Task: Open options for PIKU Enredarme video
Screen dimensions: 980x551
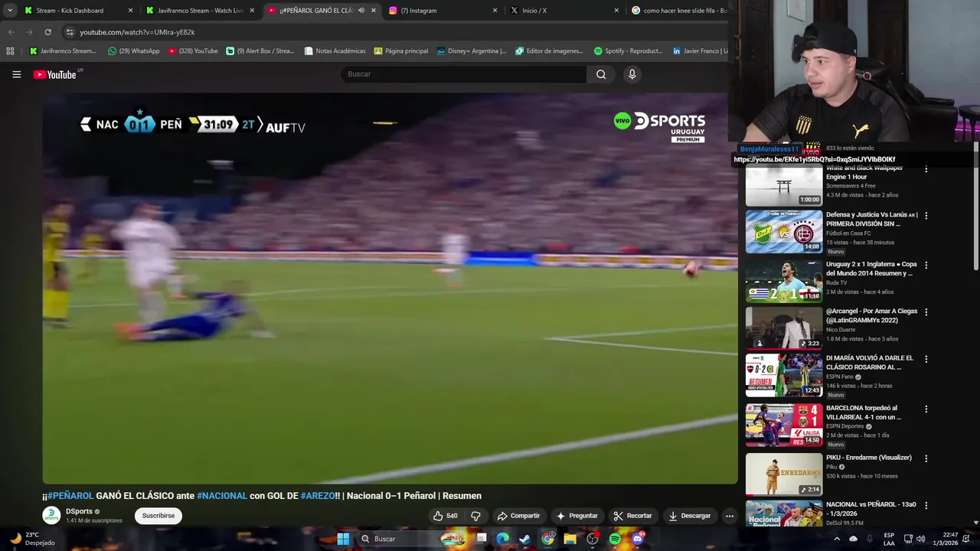Action: coord(926,458)
